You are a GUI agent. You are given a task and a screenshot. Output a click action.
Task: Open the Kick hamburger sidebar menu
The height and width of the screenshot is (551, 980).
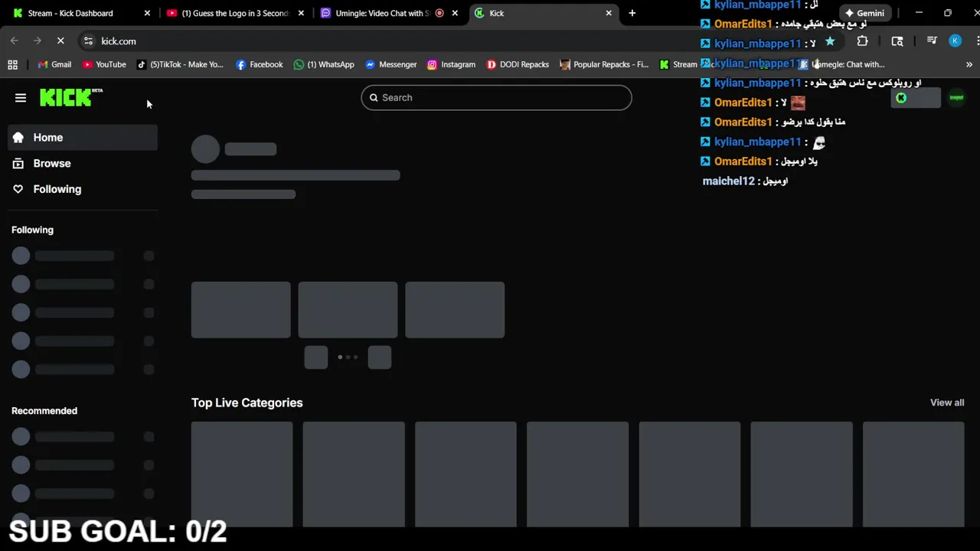(21, 98)
